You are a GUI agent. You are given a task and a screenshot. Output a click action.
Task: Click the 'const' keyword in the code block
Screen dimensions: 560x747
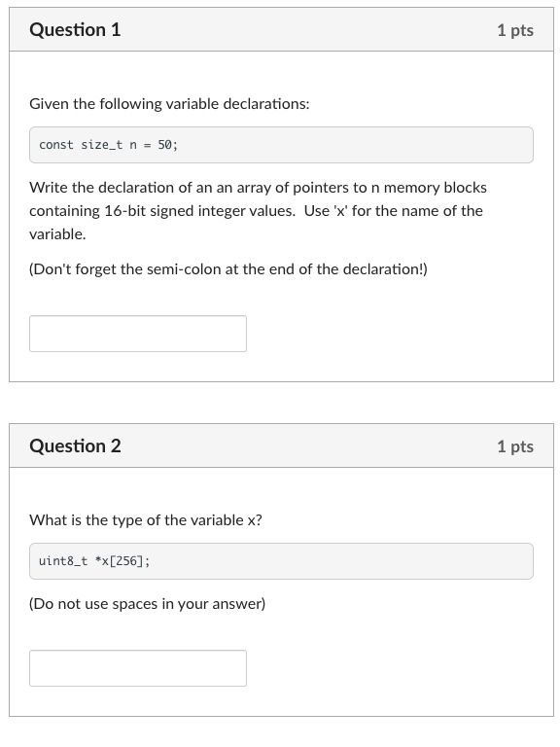point(56,145)
